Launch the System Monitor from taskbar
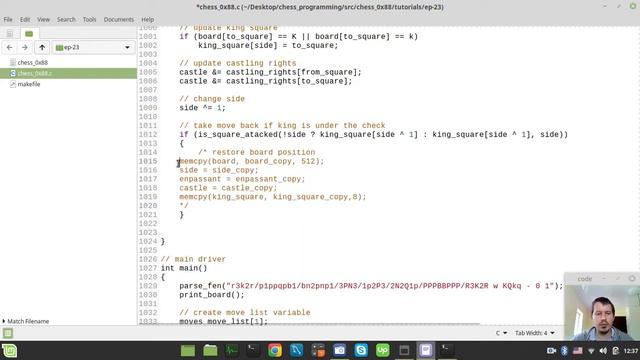 click(x=232, y=351)
